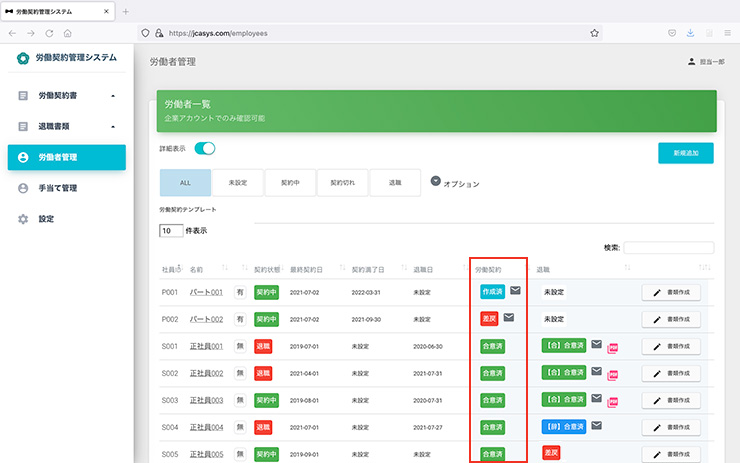Viewport: 740px width, 463px height.
Task: Select the 未設定 filter tab
Action: pos(238,183)
